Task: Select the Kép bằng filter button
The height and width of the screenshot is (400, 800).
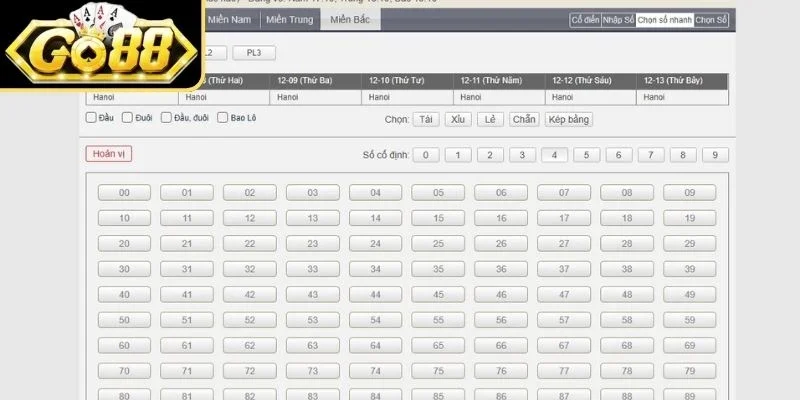Action: [x=569, y=119]
